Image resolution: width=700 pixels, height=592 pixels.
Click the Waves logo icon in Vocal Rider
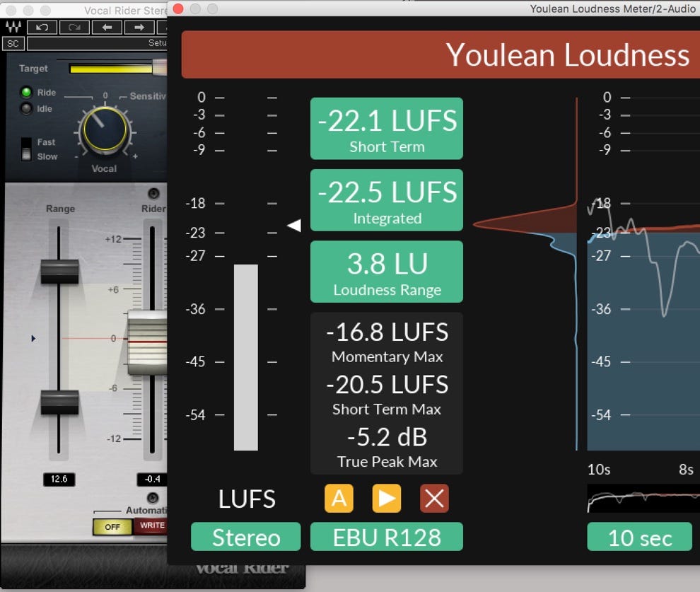tap(13, 28)
